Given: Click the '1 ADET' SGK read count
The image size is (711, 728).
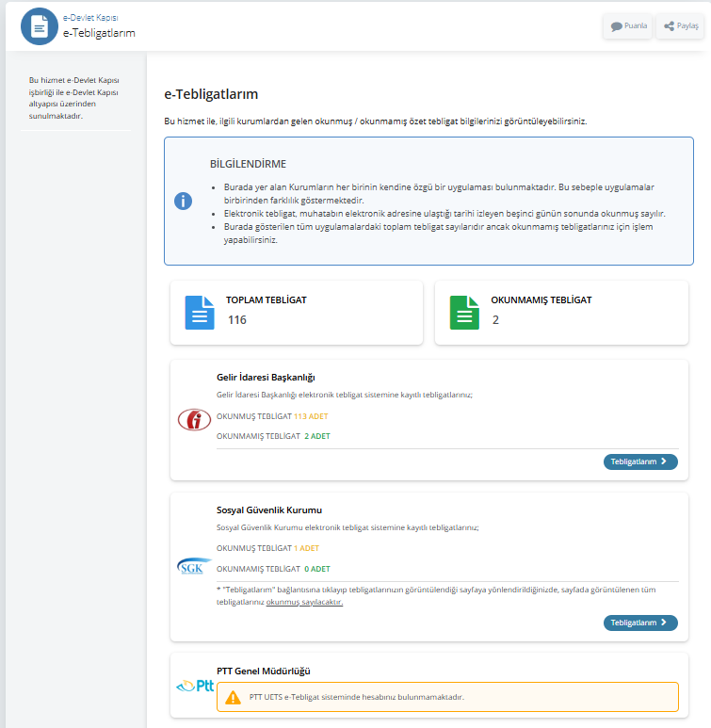Looking at the screenshot, I should click(306, 548).
